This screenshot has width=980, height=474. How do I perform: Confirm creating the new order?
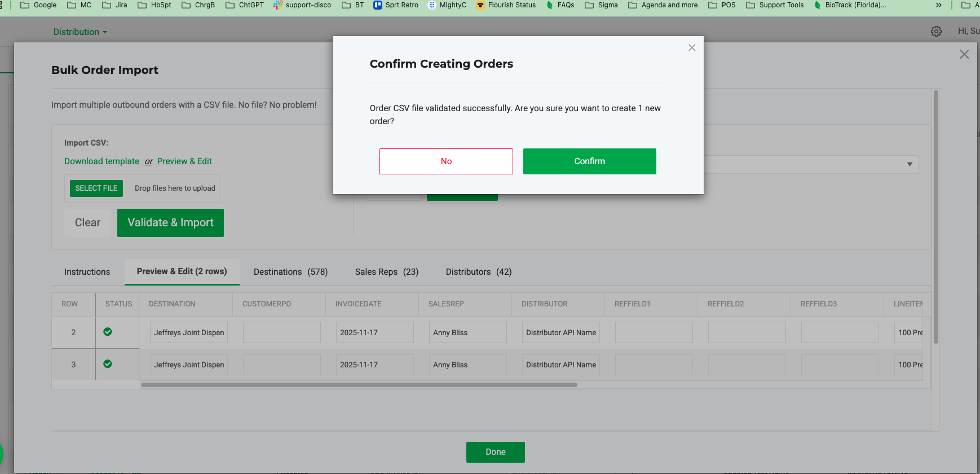tap(589, 161)
